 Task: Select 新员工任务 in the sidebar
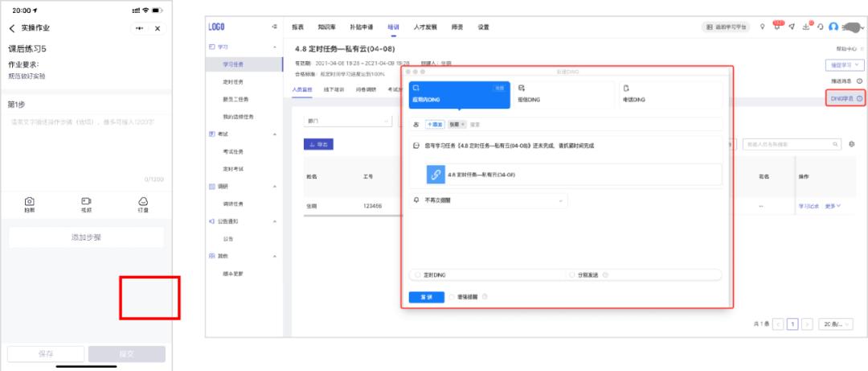[235, 99]
